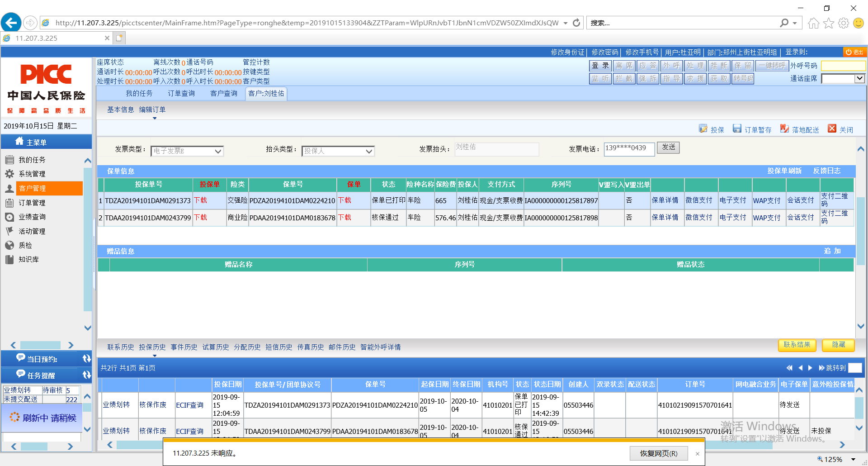
Task: Click the browser refresh icon
Action: point(576,23)
